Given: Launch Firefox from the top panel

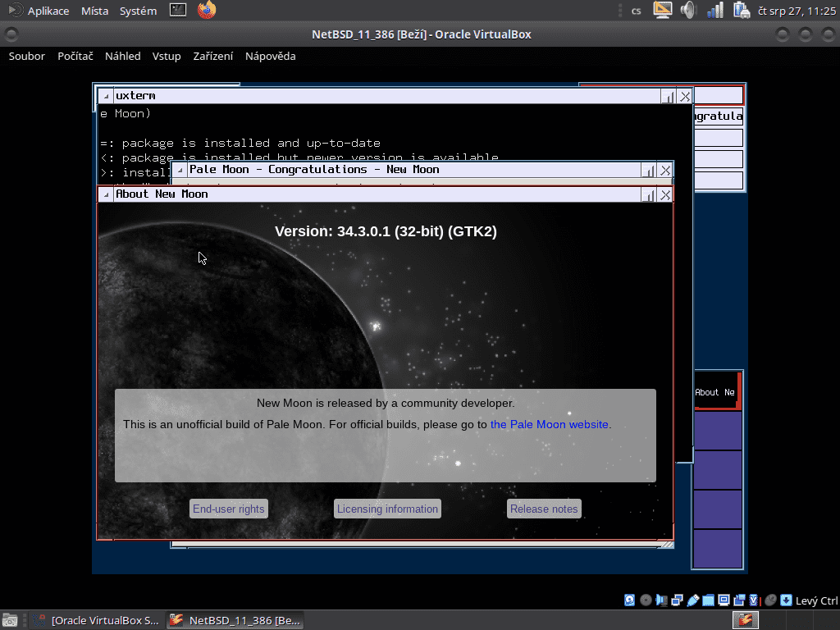Looking at the screenshot, I should point(207,10).
